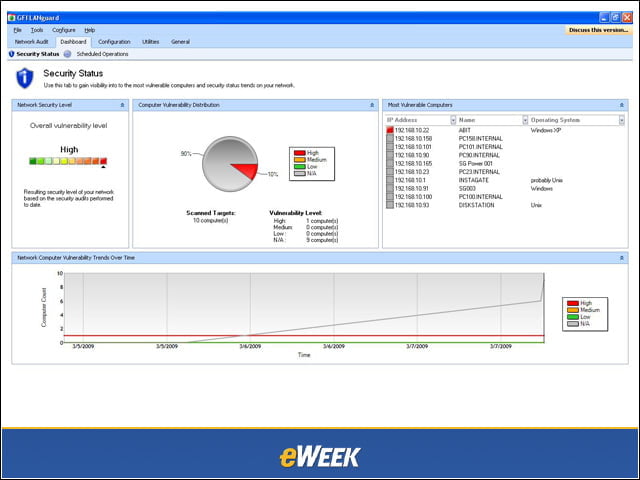
Task: Click gray severity icon for 192.168.10.23
Action: [390, 172]
